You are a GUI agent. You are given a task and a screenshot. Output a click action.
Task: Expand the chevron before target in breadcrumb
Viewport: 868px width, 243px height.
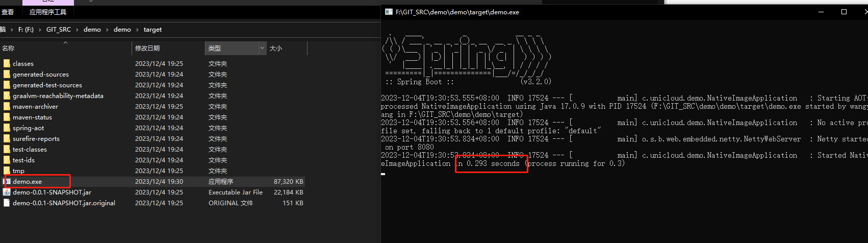coord(137,30)
